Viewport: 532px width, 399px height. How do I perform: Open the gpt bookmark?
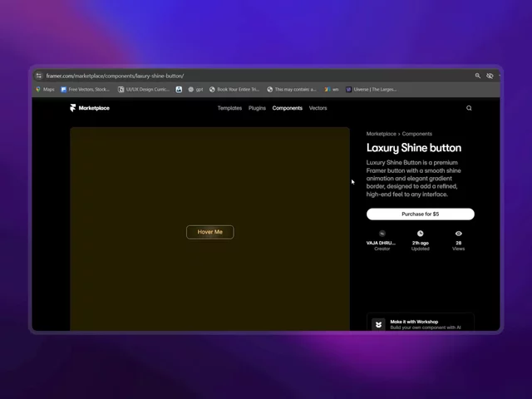195,89
